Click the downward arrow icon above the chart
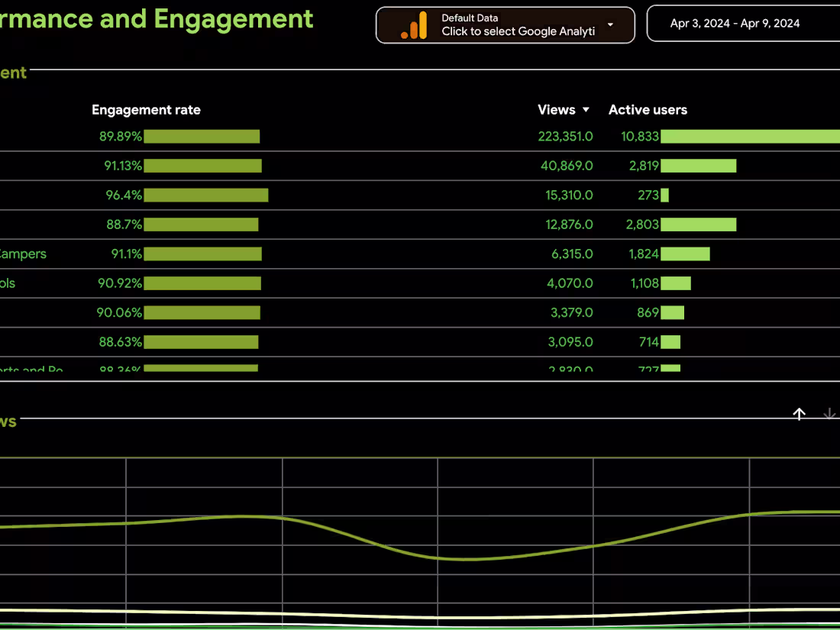 (x=829, y=414)
